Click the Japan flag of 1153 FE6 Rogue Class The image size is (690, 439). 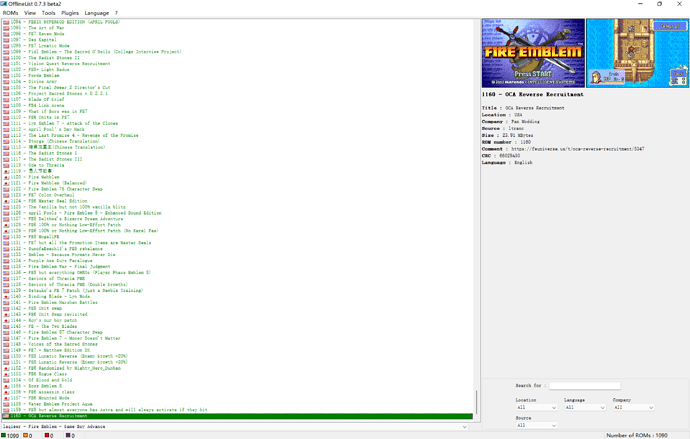[x=6, y=374]
